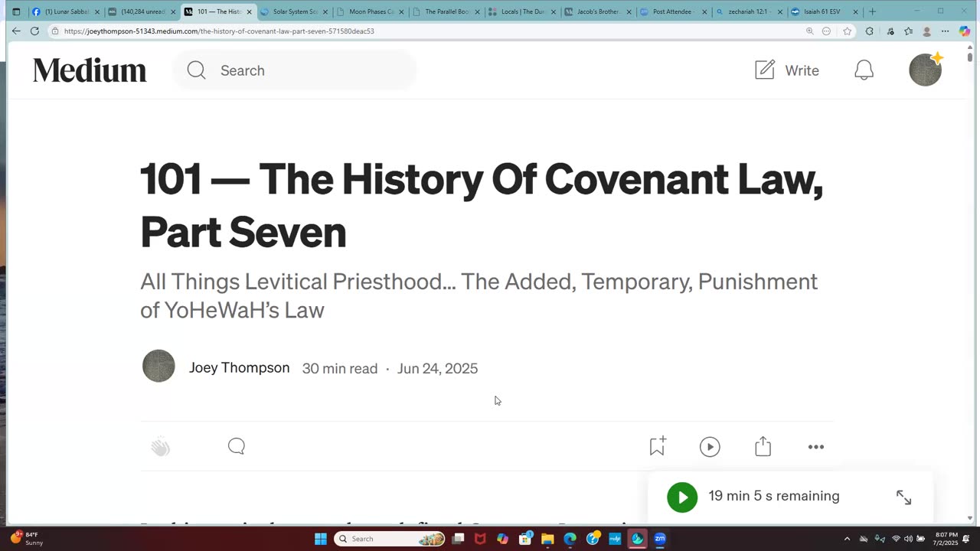
Task: Add this page to favorites
Action: click(x=847, y=31)
